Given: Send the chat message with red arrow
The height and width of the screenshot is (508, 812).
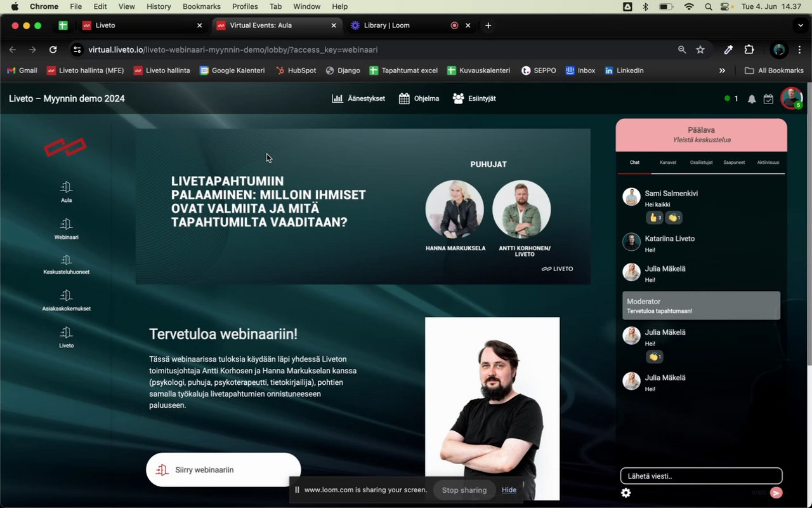Looking at the screenshot, I should coord(776,493).
